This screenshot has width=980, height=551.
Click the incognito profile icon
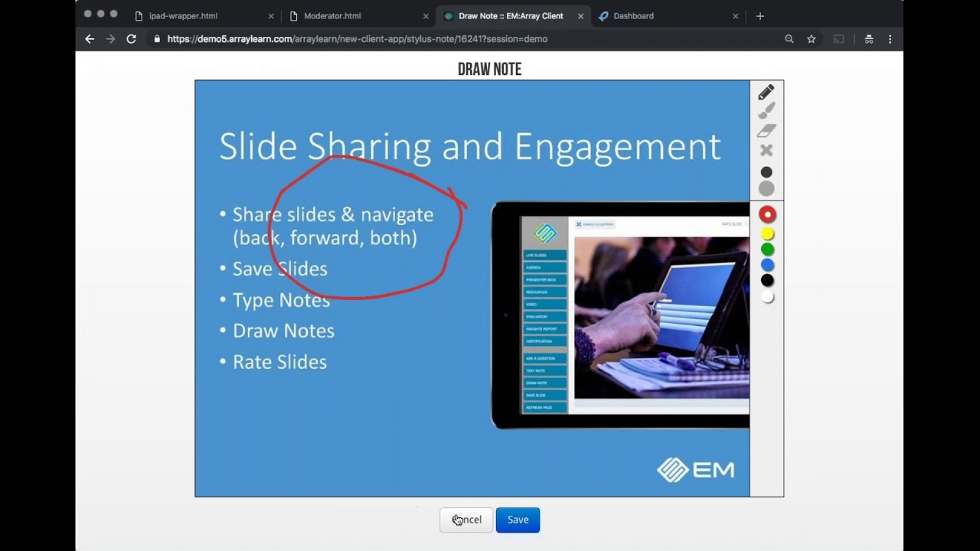869,39
